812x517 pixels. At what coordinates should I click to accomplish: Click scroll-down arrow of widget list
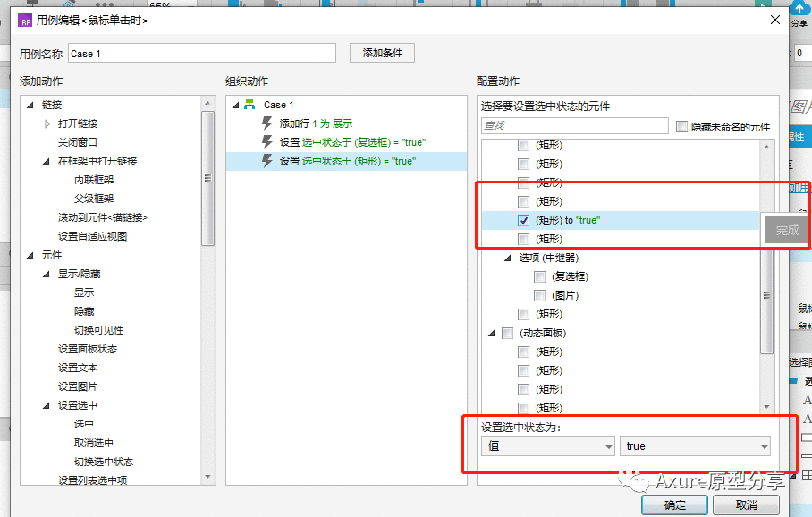coord(766,407)
